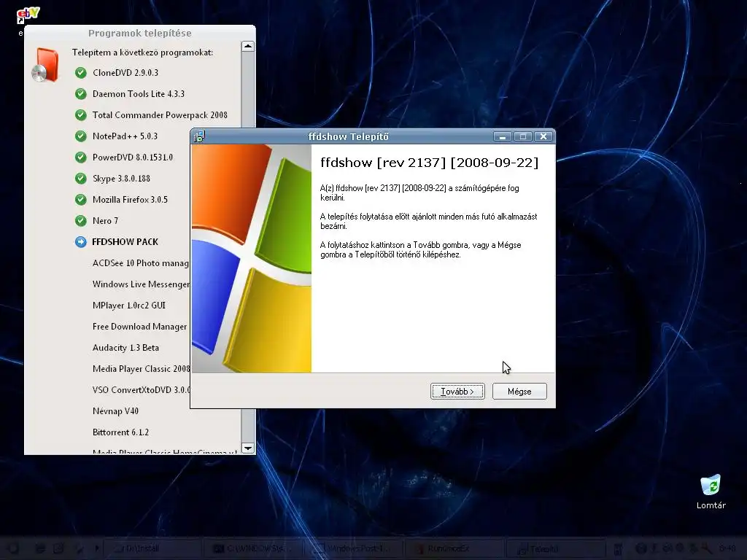This screenshot has height=560, width=747.
Task: Select the FFDSHOW PACK entry
Action: pyautogui.click(x=125, y=242)
